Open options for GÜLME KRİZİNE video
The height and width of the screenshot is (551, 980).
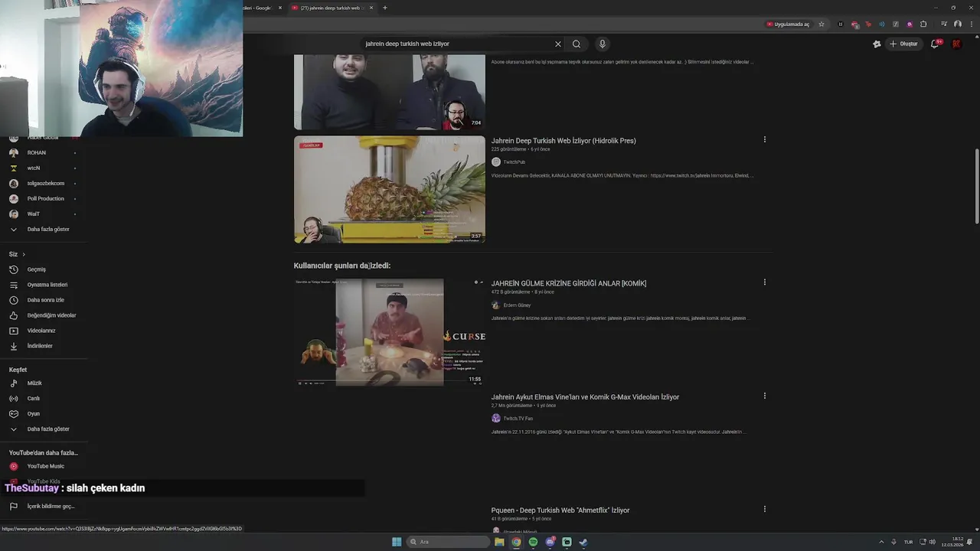click(764, 282)
